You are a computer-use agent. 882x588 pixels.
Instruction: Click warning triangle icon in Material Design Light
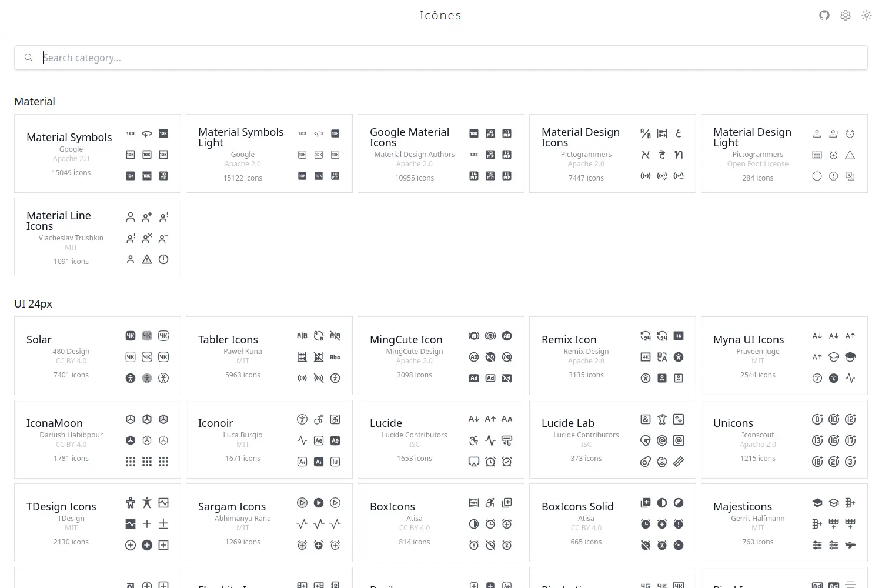tap(850, 155)
